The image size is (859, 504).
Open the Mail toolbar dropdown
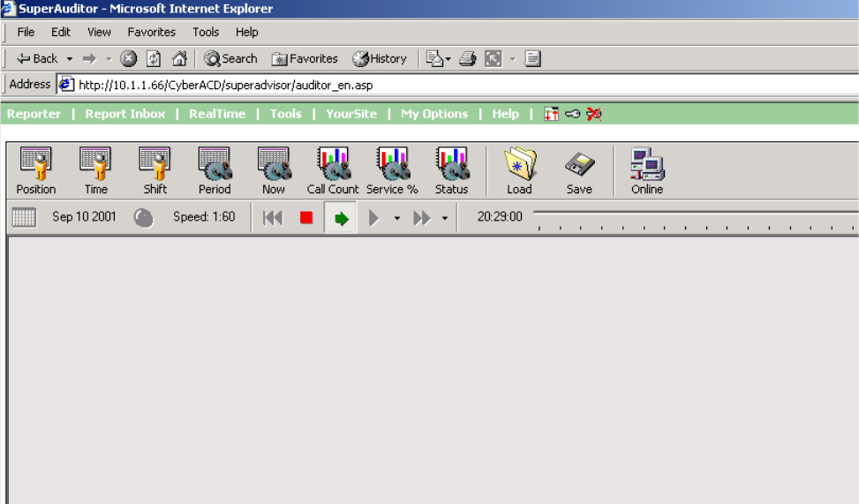(x=439, y=58)
